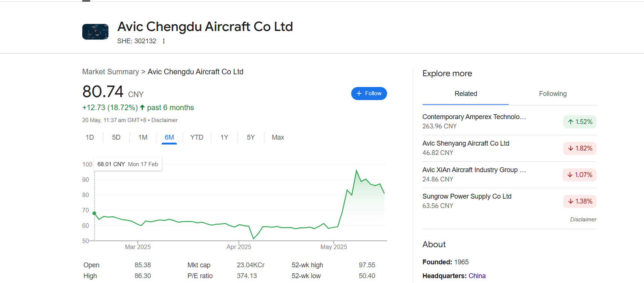Click the +12.73 (18.72%) change text
The height and width of the screenshot is (283, 644).
[x=110, y=108]
